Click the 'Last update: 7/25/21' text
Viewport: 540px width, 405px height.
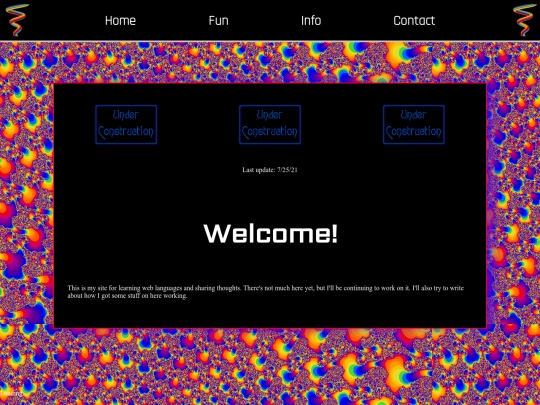[270, 170]
